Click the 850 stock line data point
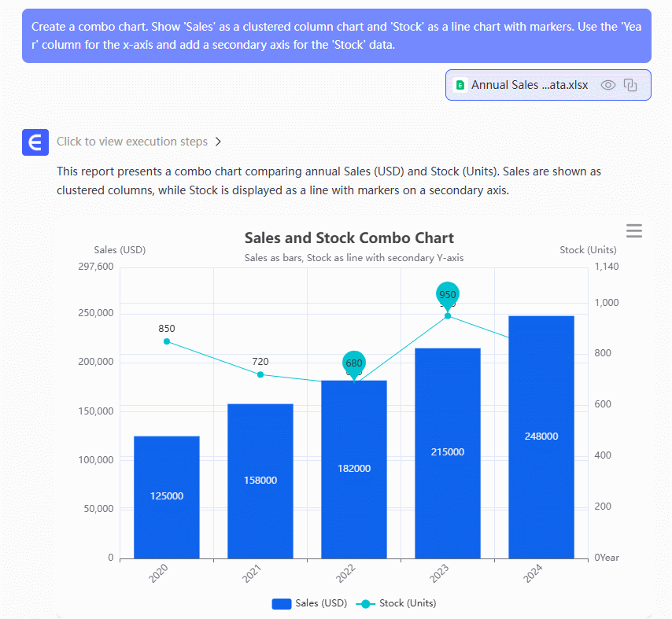 coord(166,341)
